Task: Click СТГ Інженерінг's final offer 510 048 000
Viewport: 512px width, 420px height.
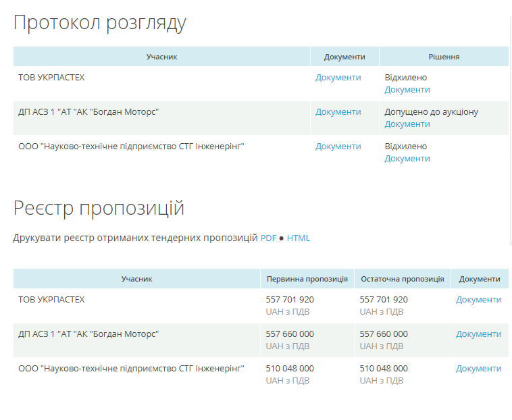Action: pyautogui.click(x=384, y=369)
